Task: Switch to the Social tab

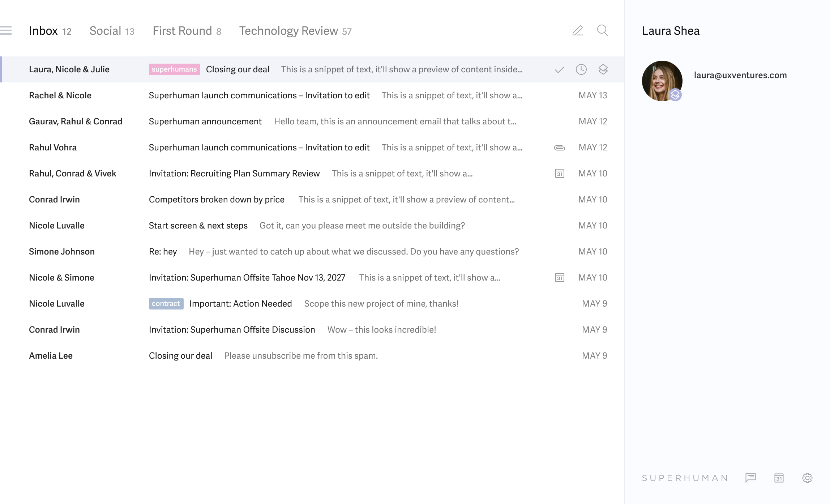Action: (x=112, y=31)
